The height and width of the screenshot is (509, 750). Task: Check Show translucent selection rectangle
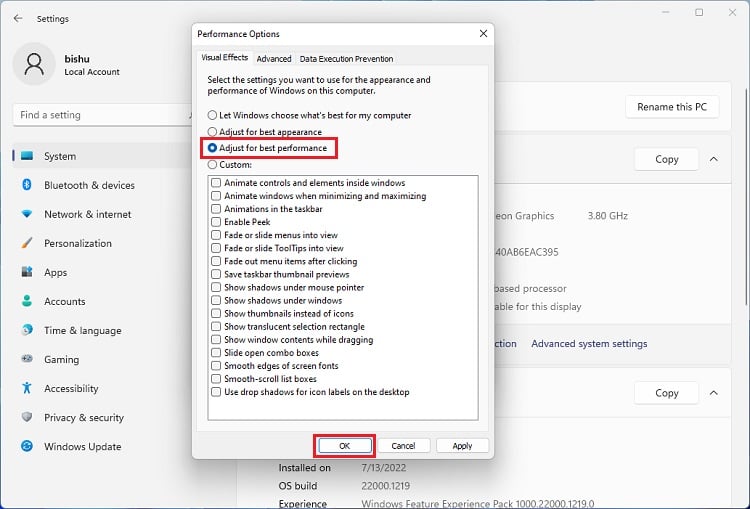coord(216,327)
